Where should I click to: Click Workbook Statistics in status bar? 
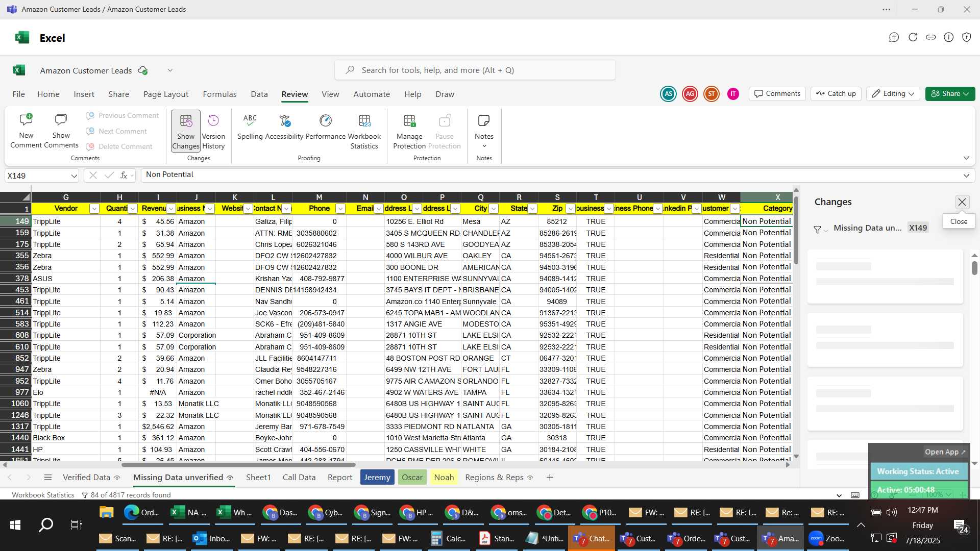(x=43, y=495)
